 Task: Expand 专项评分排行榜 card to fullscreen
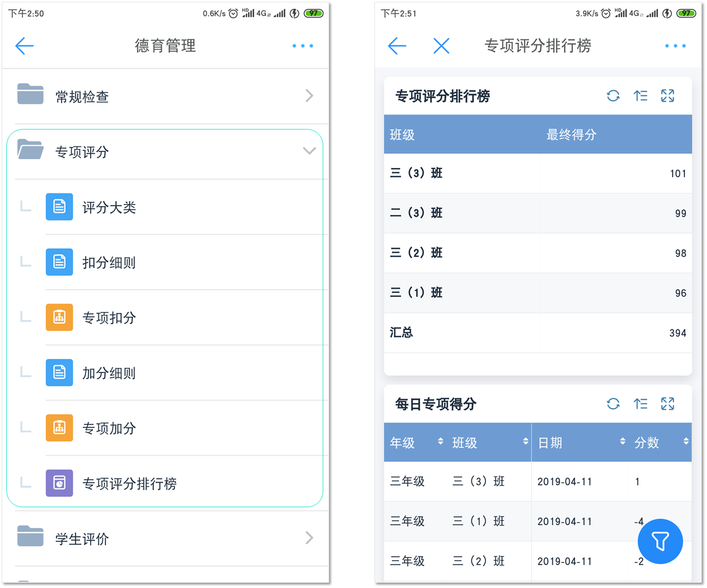[667, 96]
